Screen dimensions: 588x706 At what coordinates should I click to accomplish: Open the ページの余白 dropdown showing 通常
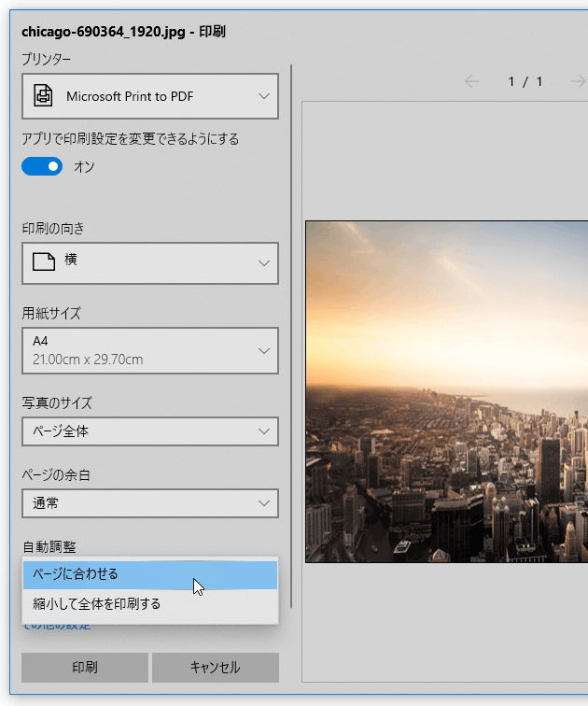tap(150, 503)
